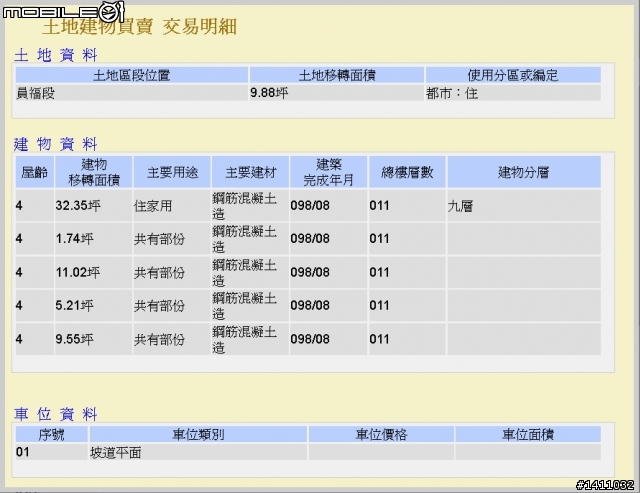Viewport: 640px width, 493px height.
Task: Select the 9.88坪 land area cell
Action: coord(337,93)
